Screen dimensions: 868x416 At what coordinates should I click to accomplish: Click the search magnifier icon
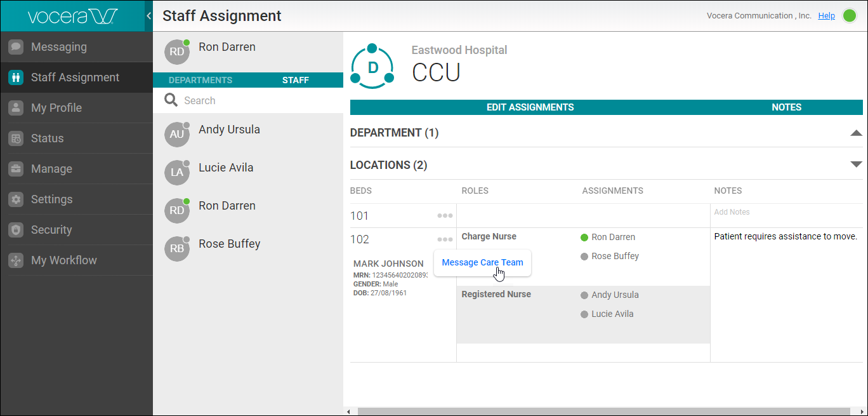pos(171,100)
